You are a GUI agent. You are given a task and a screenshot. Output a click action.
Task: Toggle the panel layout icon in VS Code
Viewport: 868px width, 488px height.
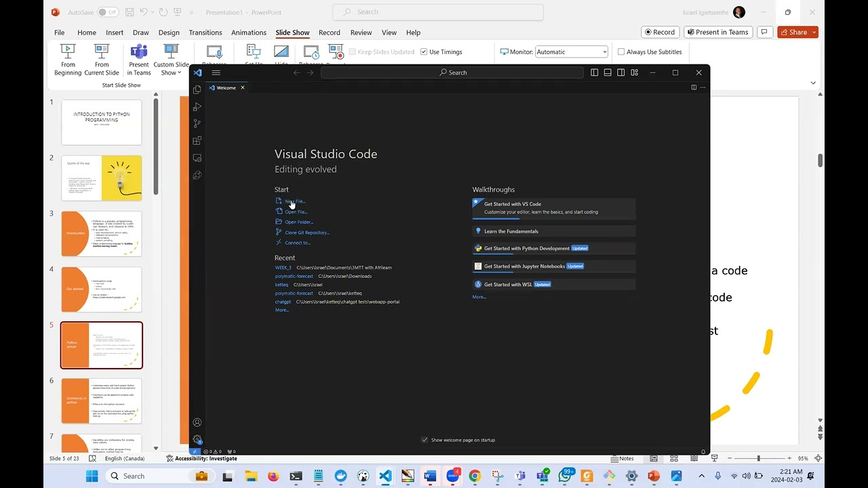click(x=608, y=73)
